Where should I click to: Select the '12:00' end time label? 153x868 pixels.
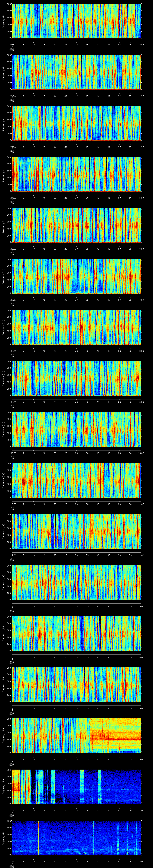(141, 555)
